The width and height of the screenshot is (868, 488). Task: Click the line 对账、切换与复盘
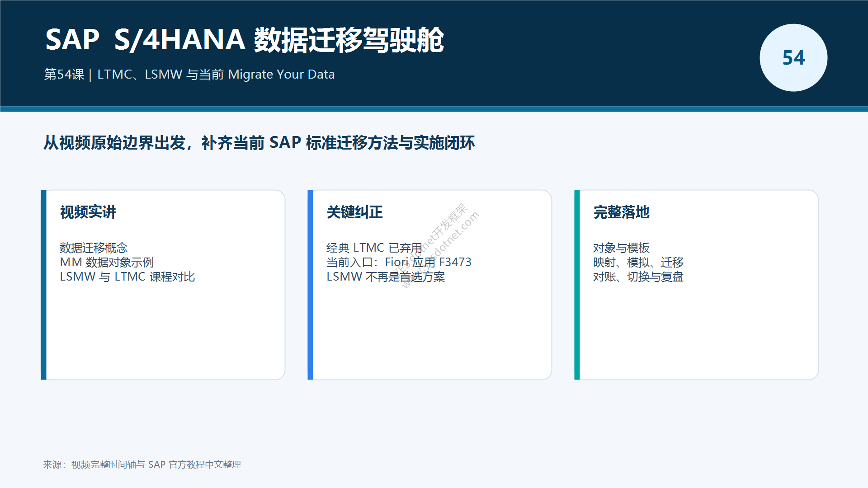(638, 277)
